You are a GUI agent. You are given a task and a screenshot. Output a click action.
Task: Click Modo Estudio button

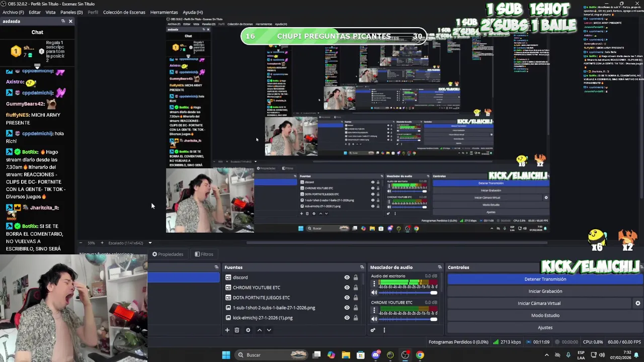coord(545,315)
